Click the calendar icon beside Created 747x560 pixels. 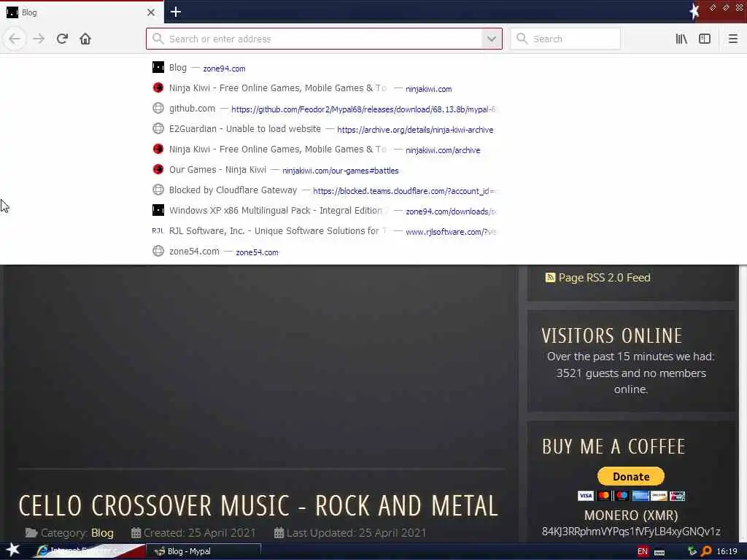pyautogui.click(x=136, y=532)
